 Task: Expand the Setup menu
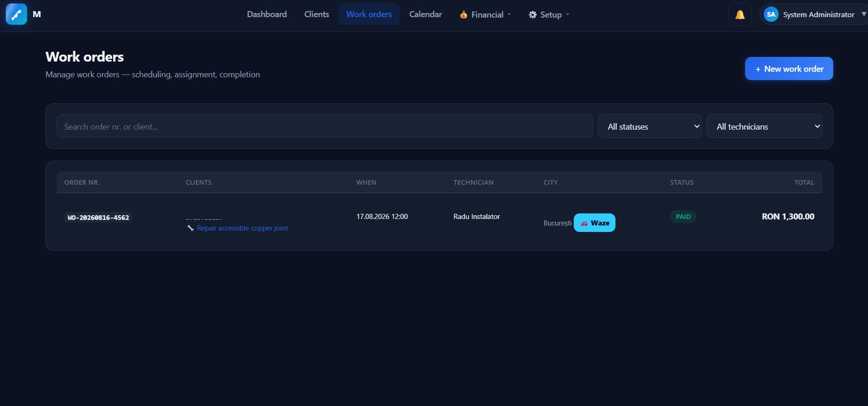coord(549,14)
